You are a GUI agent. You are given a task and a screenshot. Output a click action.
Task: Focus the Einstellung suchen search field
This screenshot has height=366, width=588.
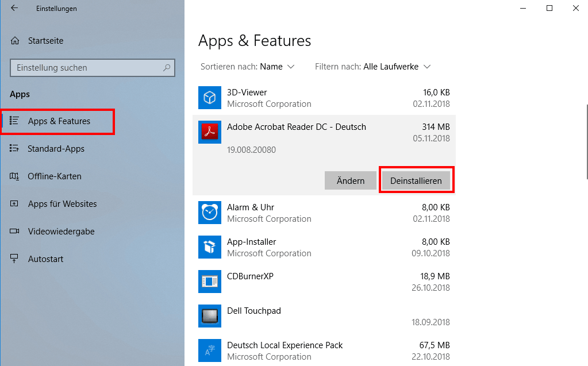click(x=86, y=68)
